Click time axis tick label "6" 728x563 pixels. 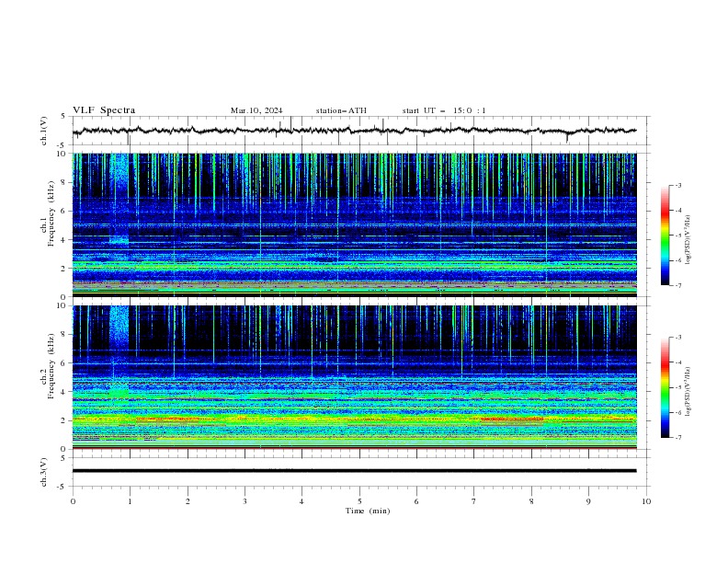tap(416, 501)
